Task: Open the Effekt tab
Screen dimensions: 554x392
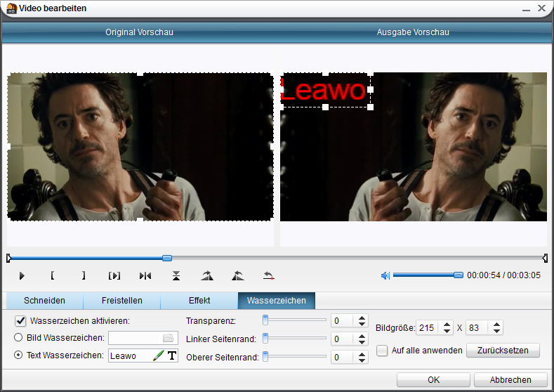Action: (x=199, y=301)
